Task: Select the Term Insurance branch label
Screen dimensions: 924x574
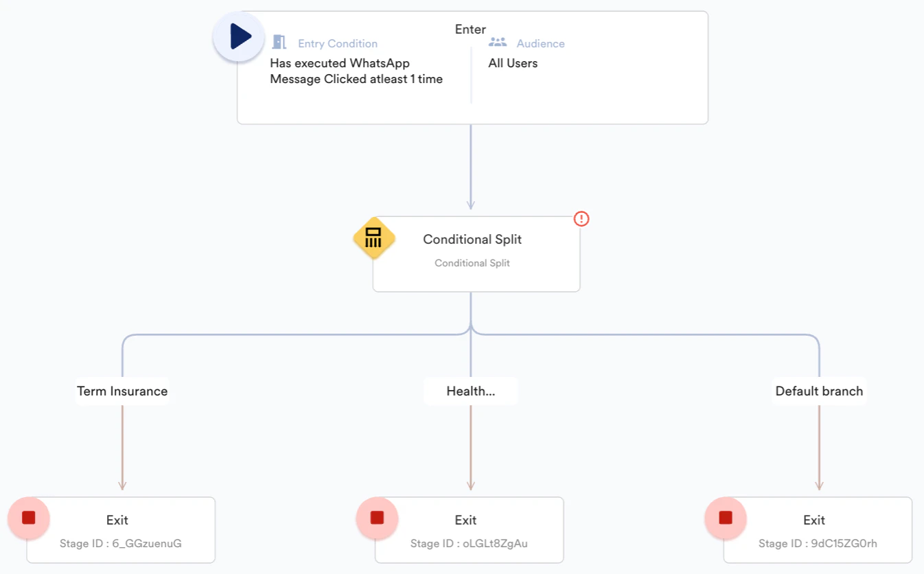Action: tap(122, 391)
